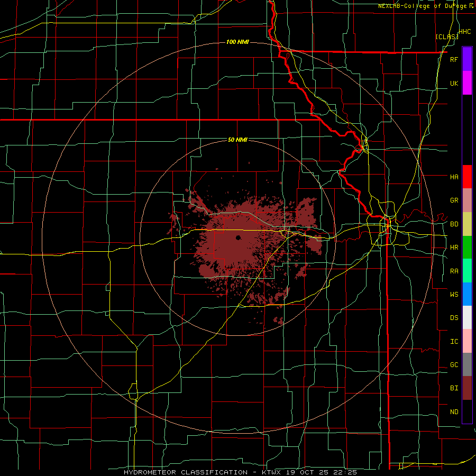Viewport: 476px width, 476px height.
Task: Click the DS white legend swatch
Action: (x=467, y=317)
